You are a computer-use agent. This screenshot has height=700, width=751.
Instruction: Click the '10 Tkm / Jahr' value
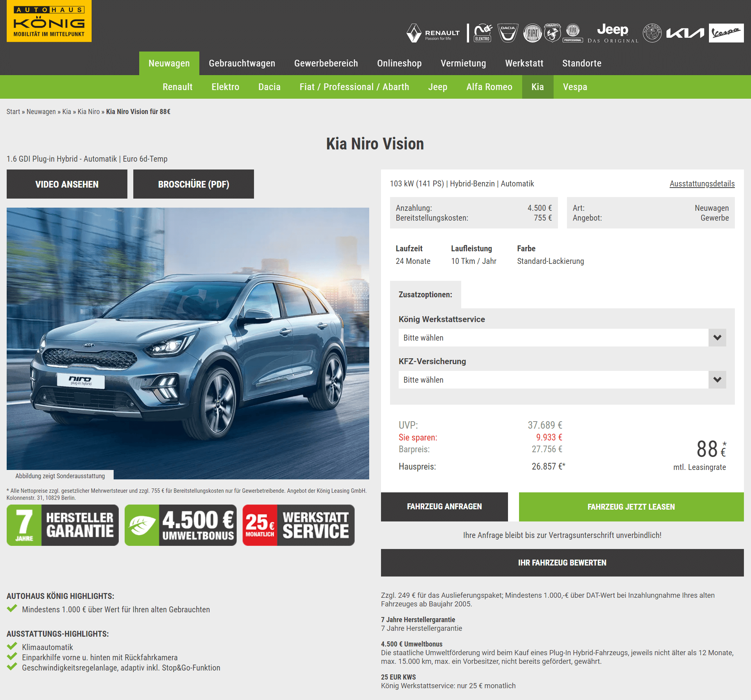click(x=474, y=261)
